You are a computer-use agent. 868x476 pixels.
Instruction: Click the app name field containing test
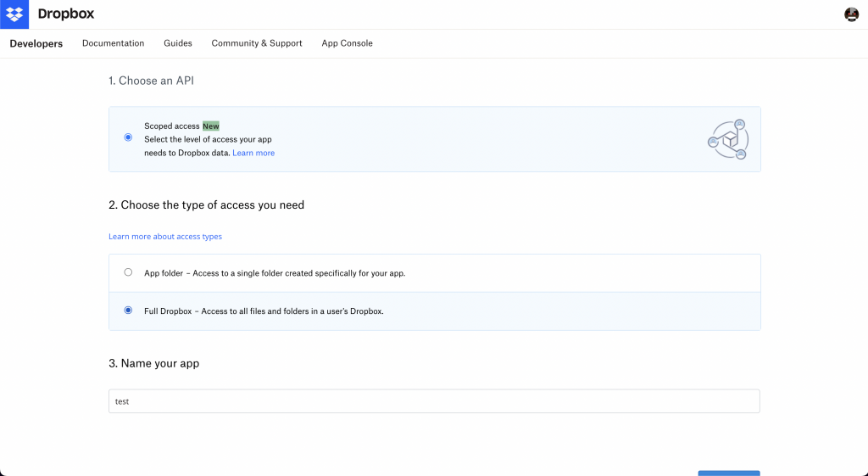pos(434,401)
